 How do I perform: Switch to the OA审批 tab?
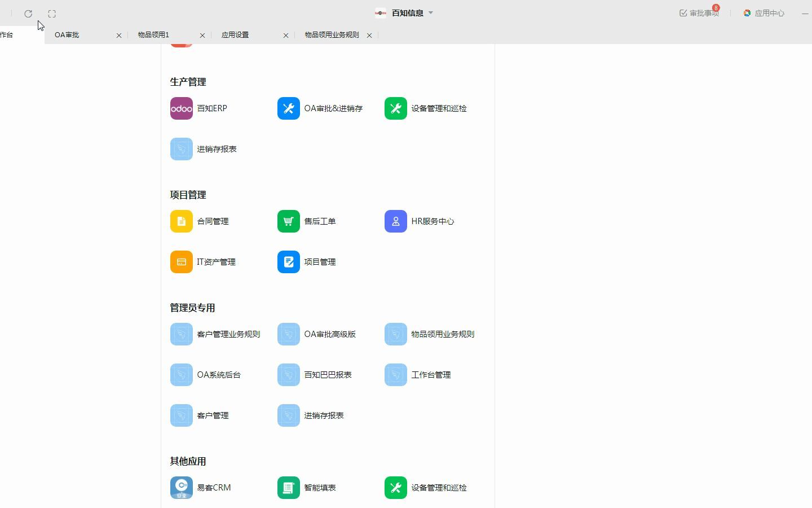click(x=67, y=35)
